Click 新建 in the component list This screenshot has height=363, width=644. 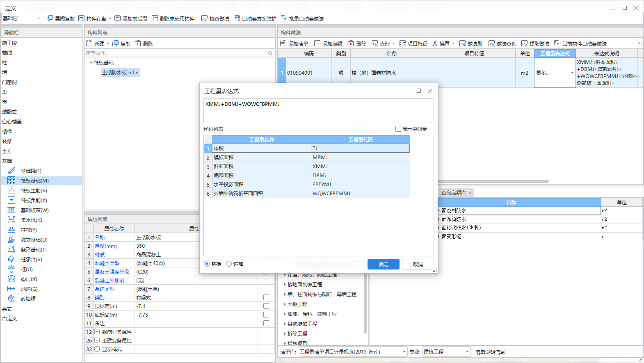click(96, 43)
